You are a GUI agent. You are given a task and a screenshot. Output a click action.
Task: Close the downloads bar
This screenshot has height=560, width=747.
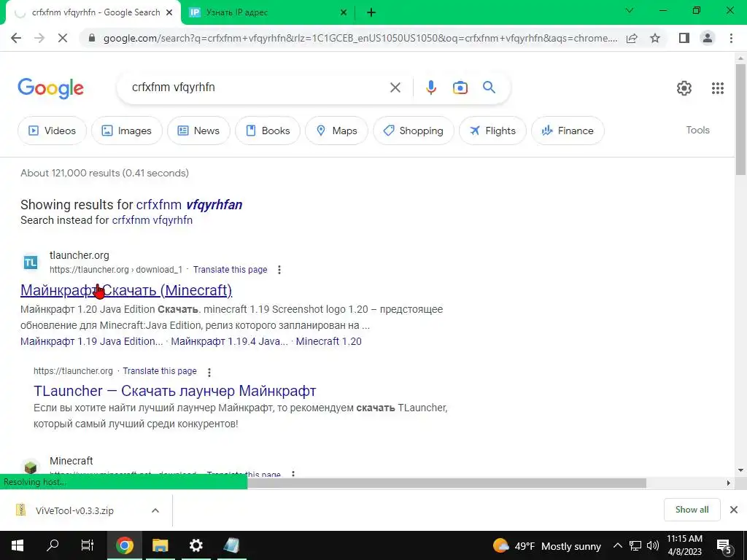tap(734, 510)
